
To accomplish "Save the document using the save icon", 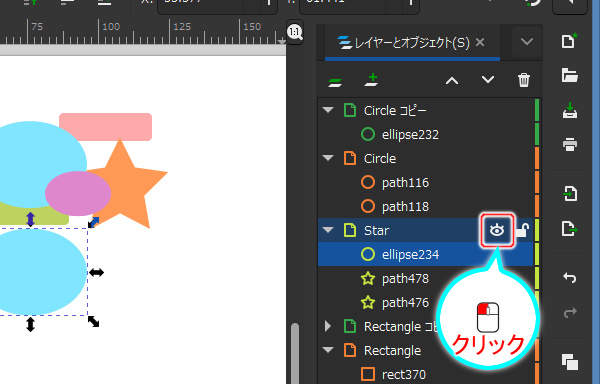I will click(x=570, y=111).
